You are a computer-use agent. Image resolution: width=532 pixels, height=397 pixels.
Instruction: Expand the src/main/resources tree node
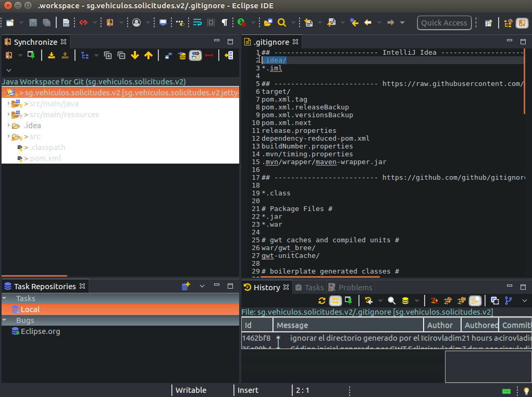[9, 114]
